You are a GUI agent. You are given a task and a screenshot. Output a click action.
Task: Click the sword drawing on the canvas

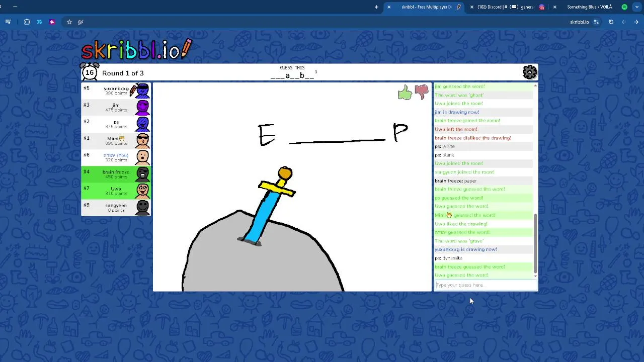[x=268, y=206]
